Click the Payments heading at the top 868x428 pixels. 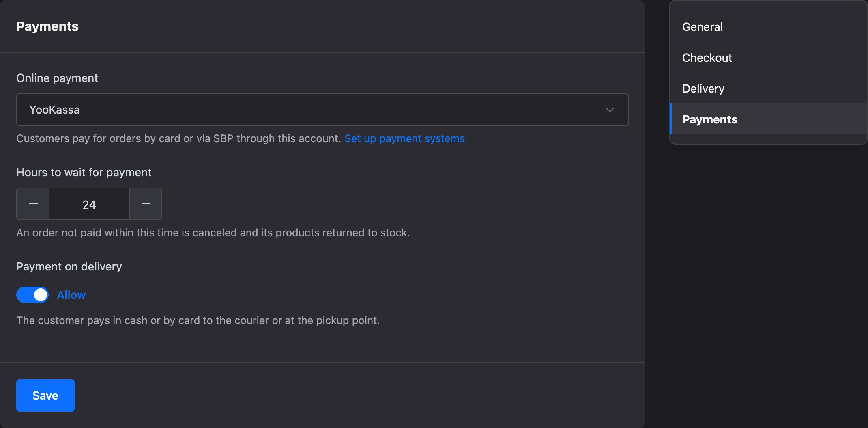tap(47, 26)
